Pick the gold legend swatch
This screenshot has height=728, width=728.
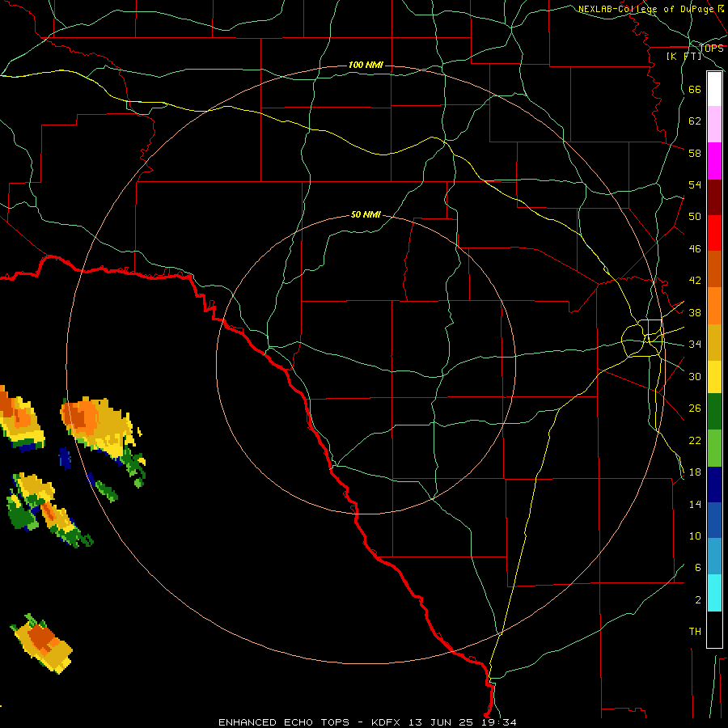click(x=714, y=343)
